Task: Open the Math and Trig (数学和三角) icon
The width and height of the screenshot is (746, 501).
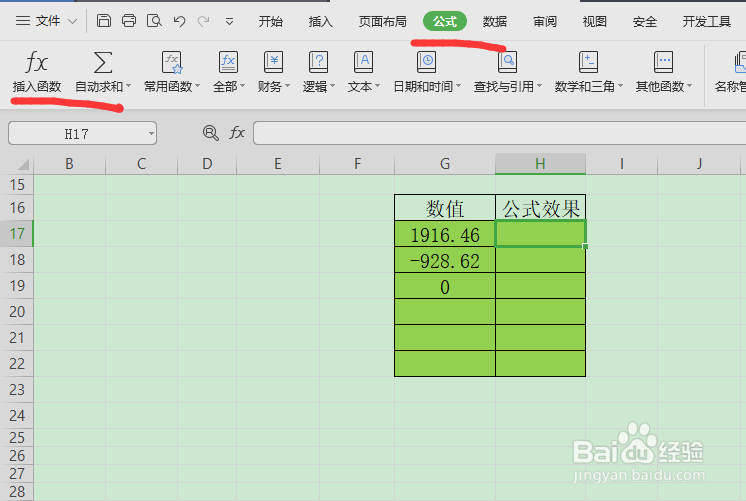Action: pyautogui.click(x=588, y=62)
